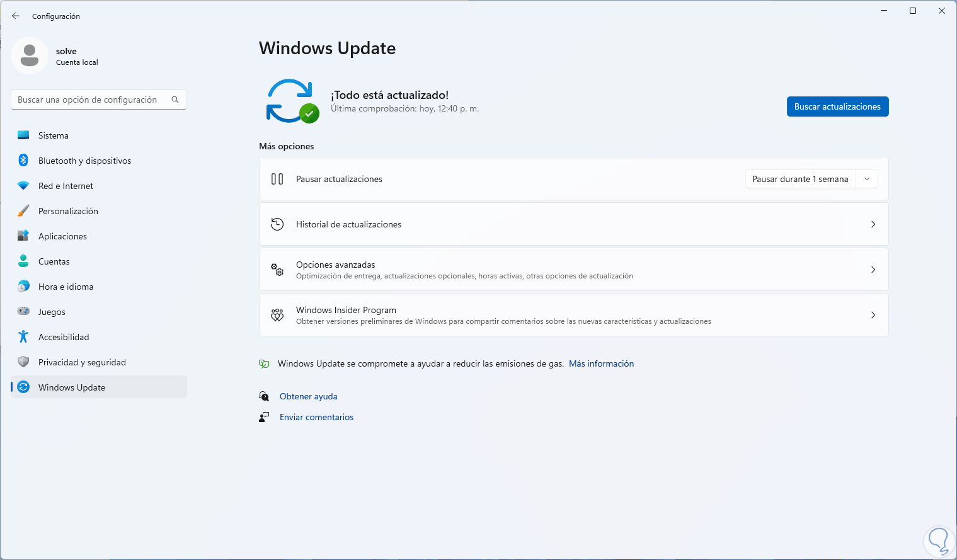Follow the Más información link
This screenshot has height=560, width=957.
point(601,363)
